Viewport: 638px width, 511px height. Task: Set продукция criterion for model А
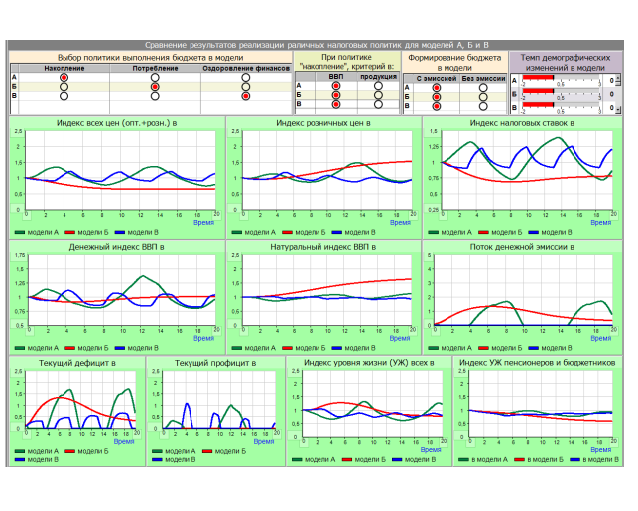pos(378,87)
